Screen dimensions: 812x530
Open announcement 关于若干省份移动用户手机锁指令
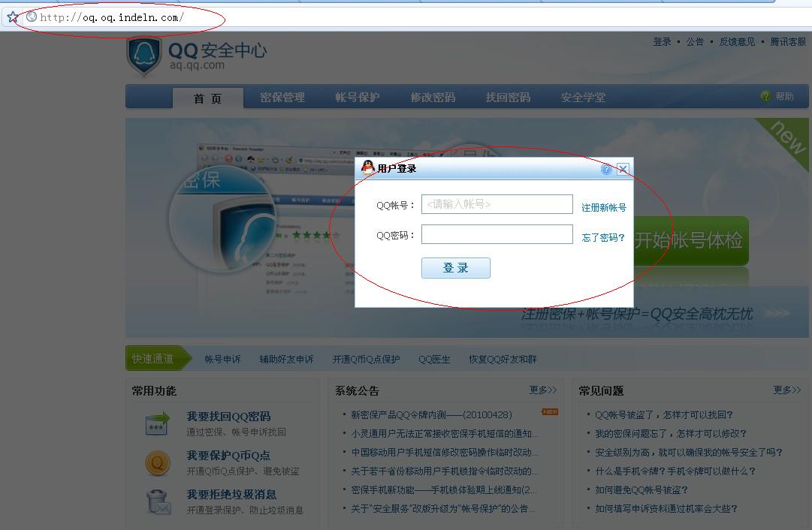[445, 471]
